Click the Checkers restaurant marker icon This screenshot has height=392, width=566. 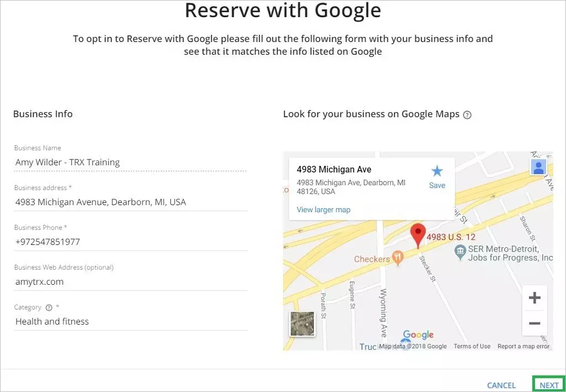click(398, 258)
